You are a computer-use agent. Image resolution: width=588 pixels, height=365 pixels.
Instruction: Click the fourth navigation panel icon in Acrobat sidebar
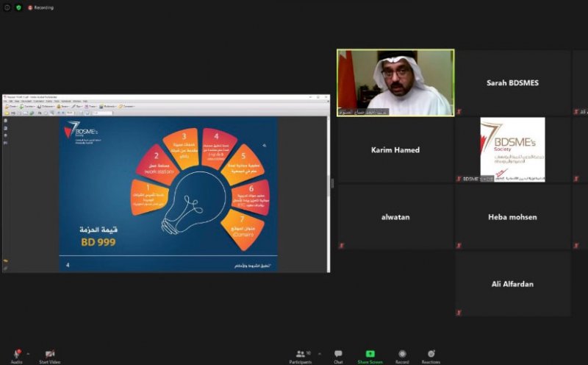click(x=5, y=143)
